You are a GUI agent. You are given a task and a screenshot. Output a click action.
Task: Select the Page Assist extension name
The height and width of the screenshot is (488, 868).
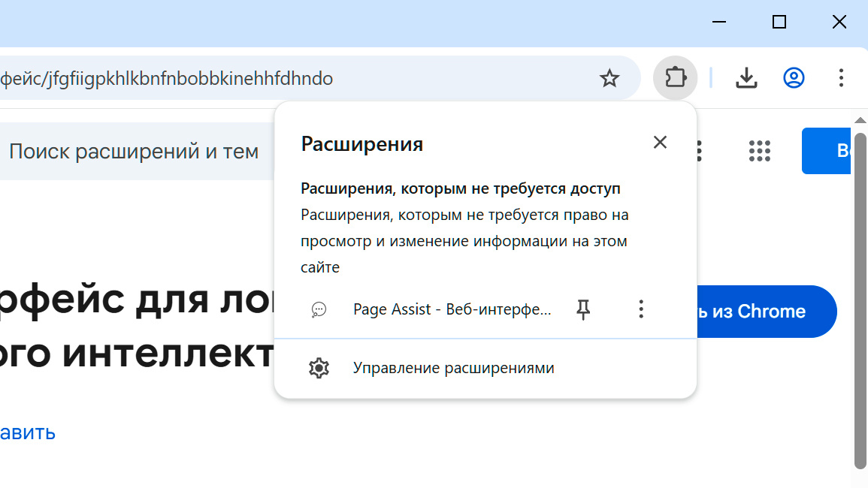pyautogui.click(x=452, y=309)
